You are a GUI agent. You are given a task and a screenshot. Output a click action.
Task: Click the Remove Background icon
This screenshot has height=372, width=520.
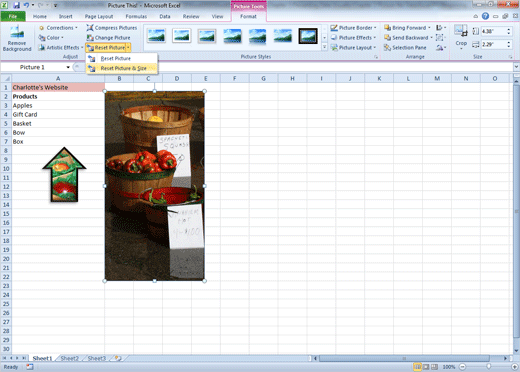[17, 39]
